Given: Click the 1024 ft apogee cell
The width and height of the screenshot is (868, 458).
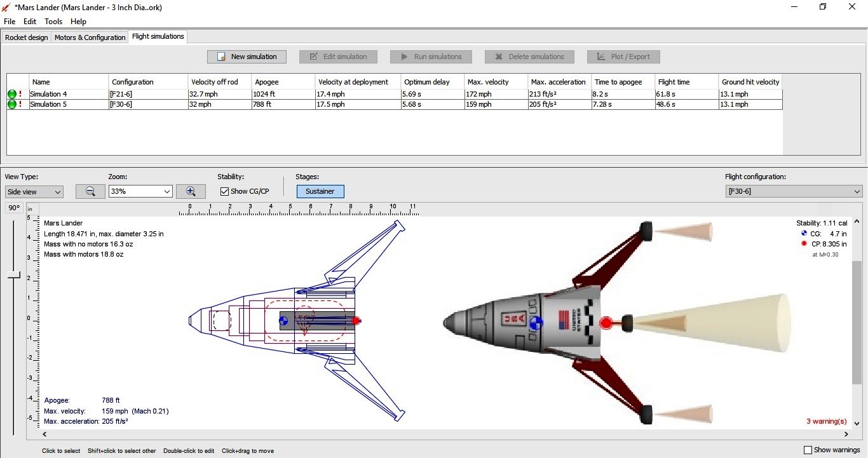Looking at the screenshot, I should [283, 94].
